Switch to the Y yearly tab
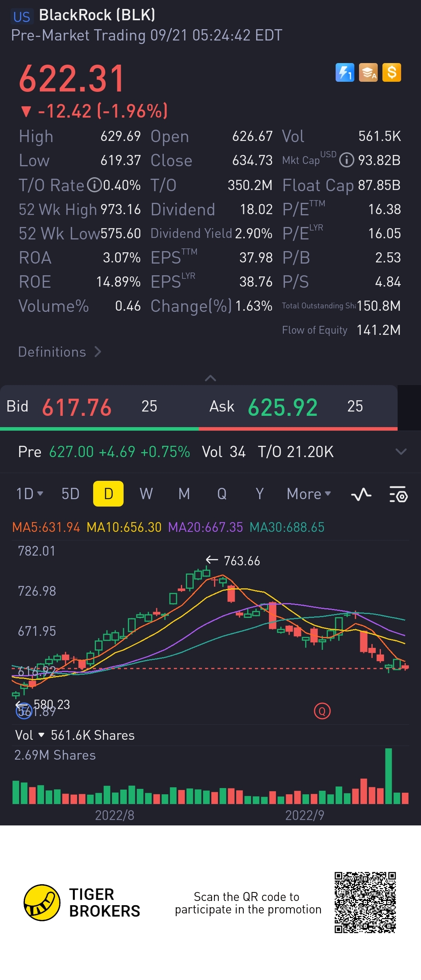421x980 pixels. click(260, 494)
